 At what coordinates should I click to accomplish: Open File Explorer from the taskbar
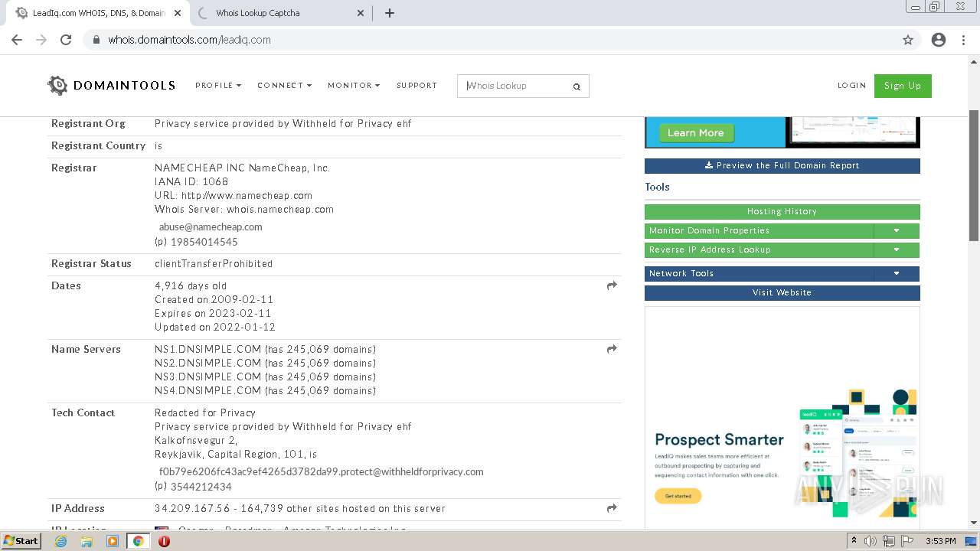tap(87, 541)
